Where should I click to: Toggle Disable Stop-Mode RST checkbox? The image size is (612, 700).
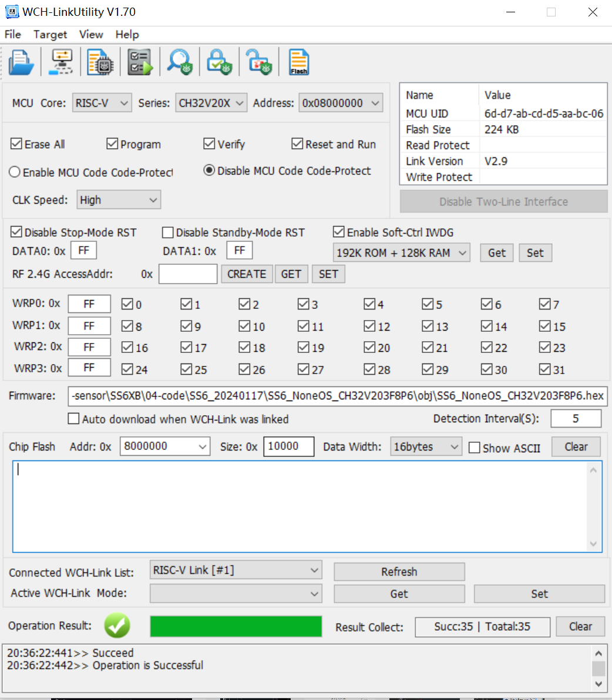click(16, 232)
